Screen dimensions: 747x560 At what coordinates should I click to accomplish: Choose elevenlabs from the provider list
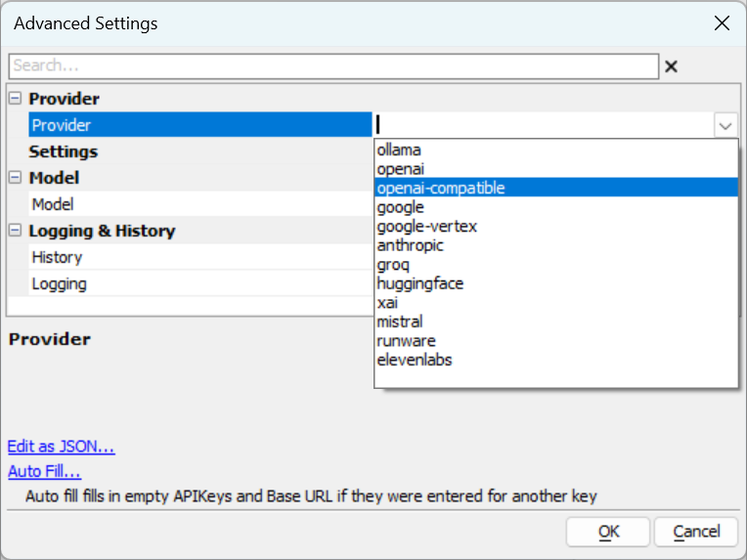click(556, 360)
